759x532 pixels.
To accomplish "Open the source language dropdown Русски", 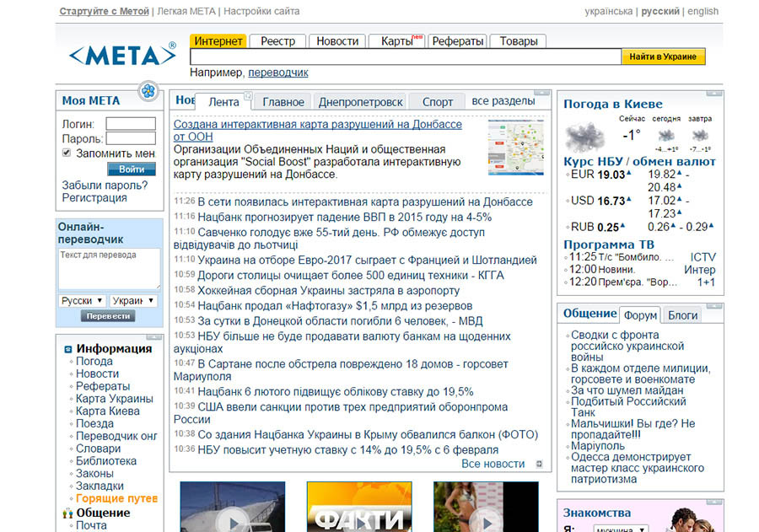I will point(82,301).
